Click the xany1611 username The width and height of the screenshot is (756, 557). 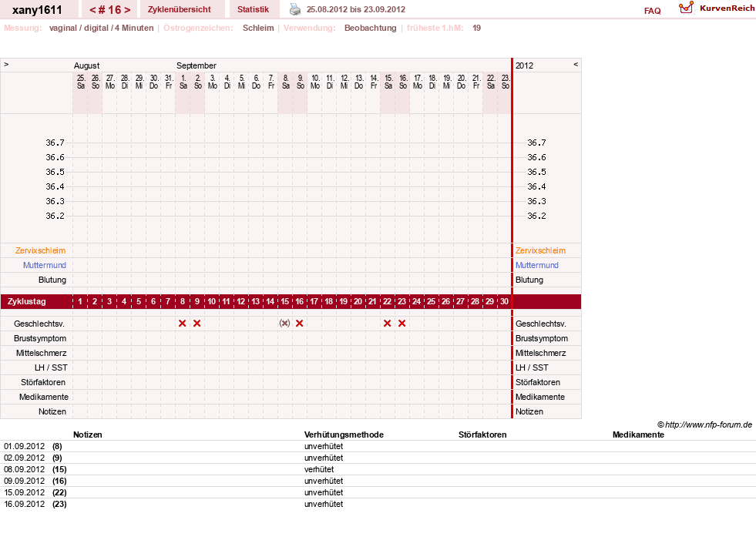pos(37,10)
